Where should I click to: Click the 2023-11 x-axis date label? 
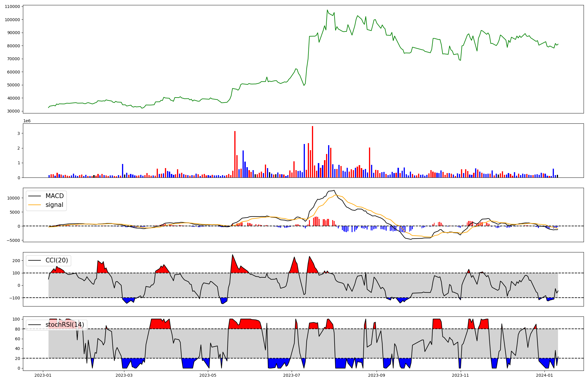[460, 375]
